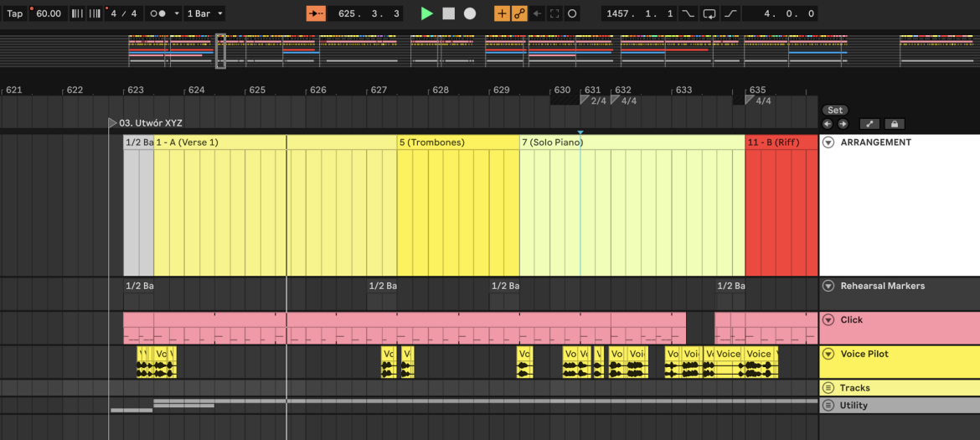The height and width of the screenshot is (440, 980).
Task: Stop playback with the square Stop button
Action: pos(449,13)
